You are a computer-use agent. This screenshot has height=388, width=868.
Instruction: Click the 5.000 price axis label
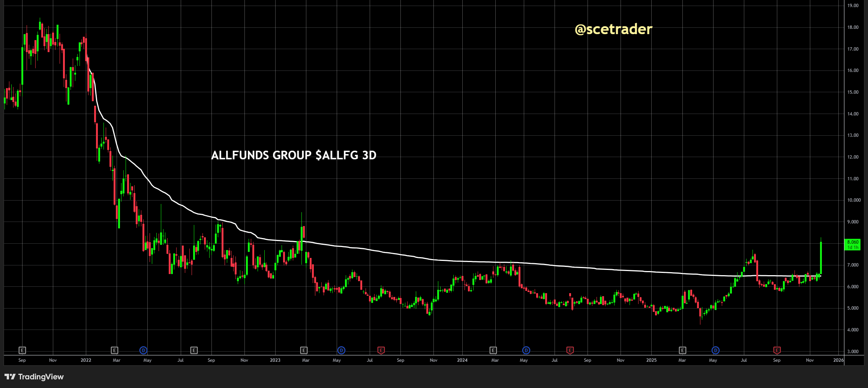pyautogui.click(x=853, y=308)
